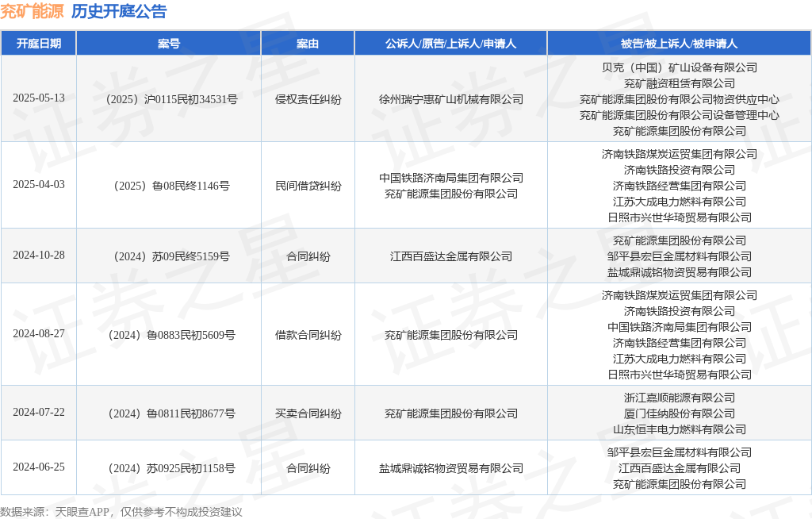Click 济南铁路经营集团有限公司 in 2024-08-27 row
Screen dimensions: 812x519
coord(680,343)
